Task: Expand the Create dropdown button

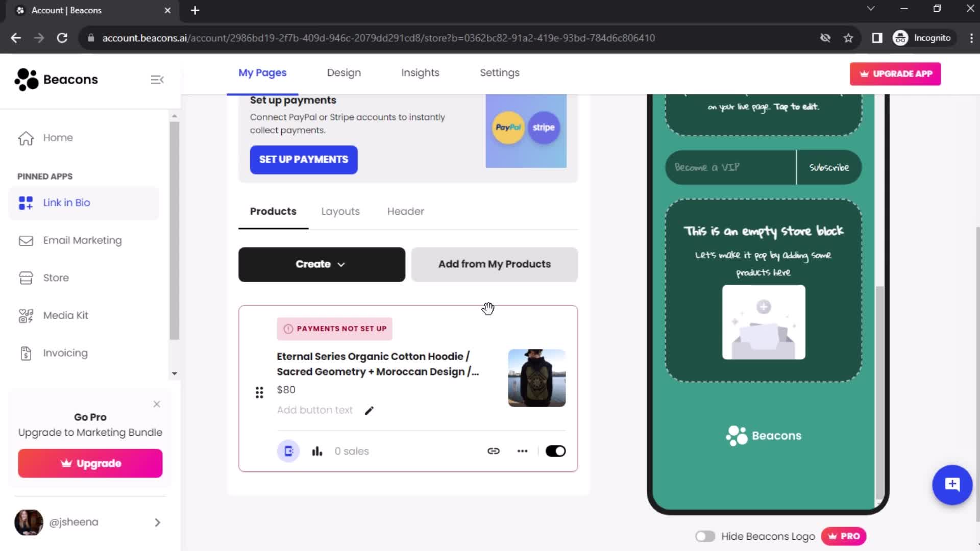Action: click(322, 264)
